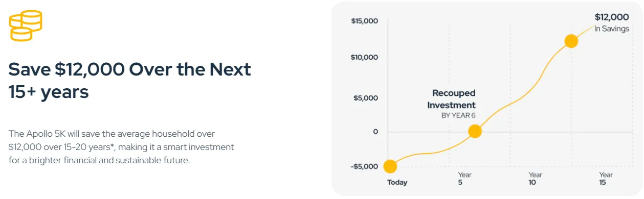Select the upper yellow dot near $12,000
This screenshot has height=199, width=644.
[x=571, y=42]
